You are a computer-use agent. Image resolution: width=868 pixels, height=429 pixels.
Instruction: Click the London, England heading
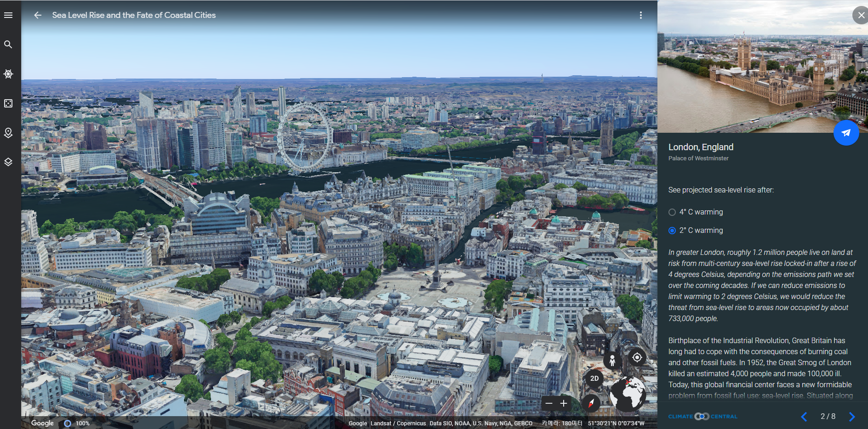coord(701,147)
